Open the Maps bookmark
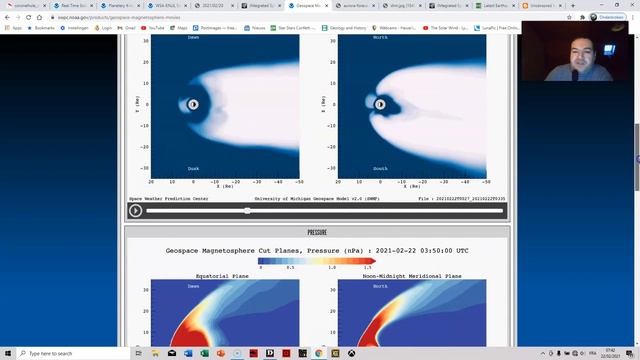640x360 pixels. [x=179, y=28]
